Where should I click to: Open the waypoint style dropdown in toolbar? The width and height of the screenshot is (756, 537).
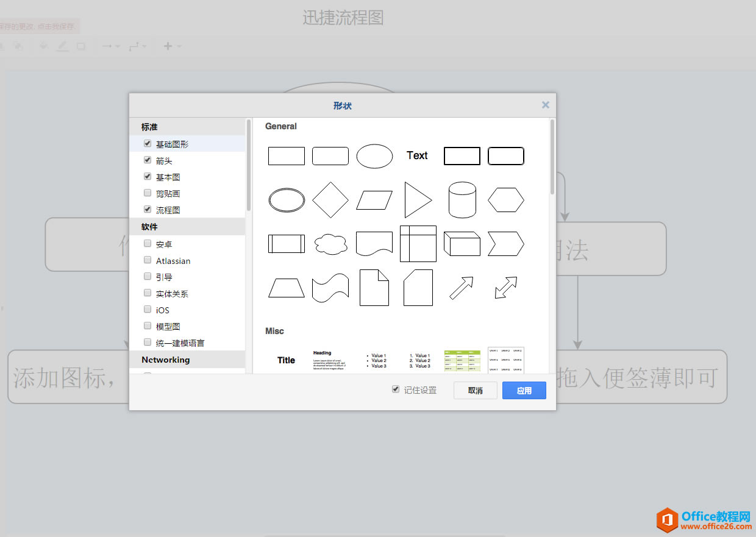[138, 46]
